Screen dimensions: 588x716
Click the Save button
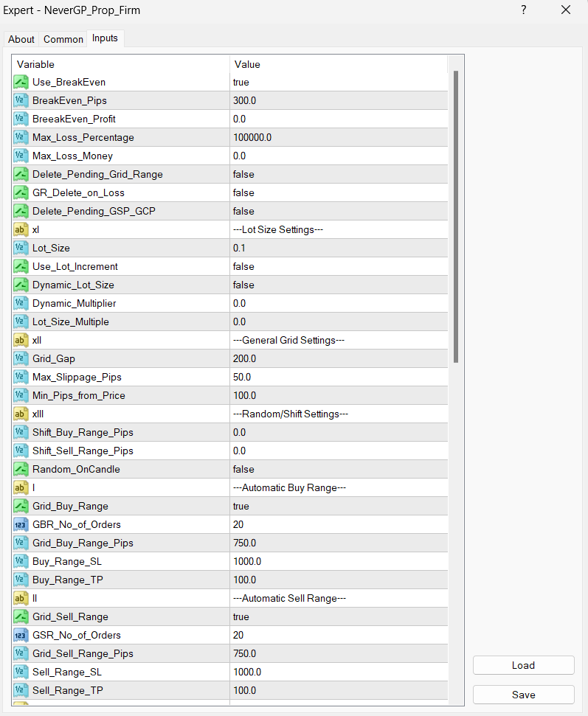click(523, 695)
